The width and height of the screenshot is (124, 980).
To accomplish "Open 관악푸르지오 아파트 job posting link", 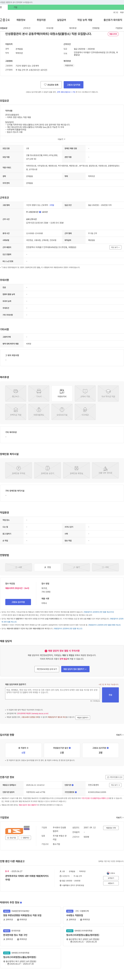I will click(x=27, y=878).
